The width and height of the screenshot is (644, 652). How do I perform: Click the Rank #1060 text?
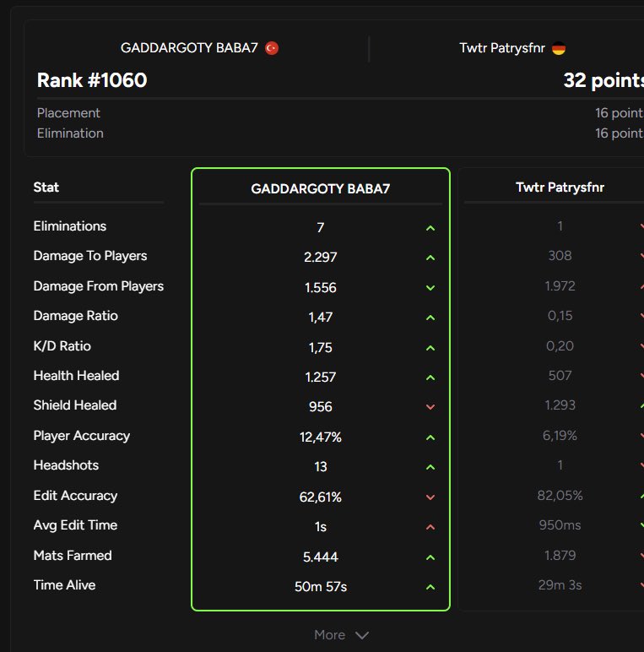92,80
